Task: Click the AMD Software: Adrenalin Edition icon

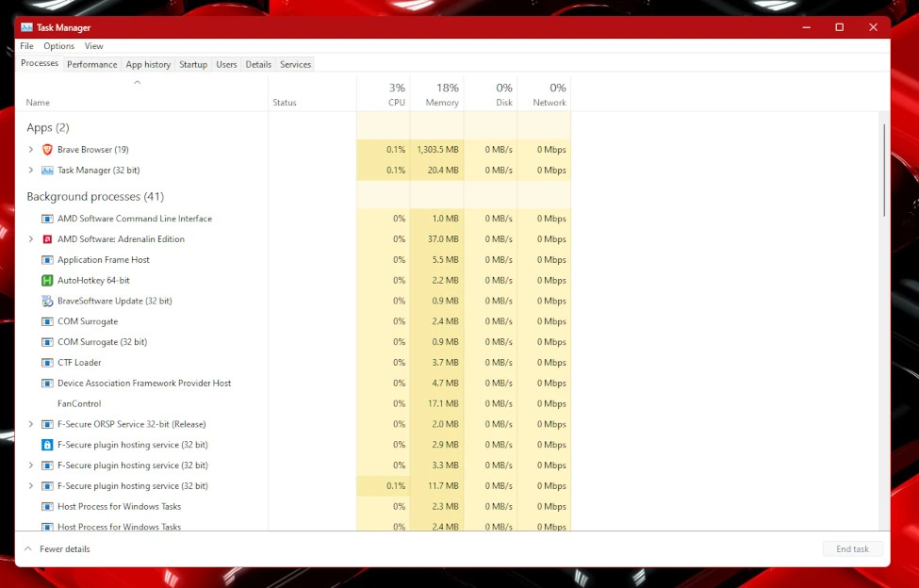Action: [x=47, y=239]
